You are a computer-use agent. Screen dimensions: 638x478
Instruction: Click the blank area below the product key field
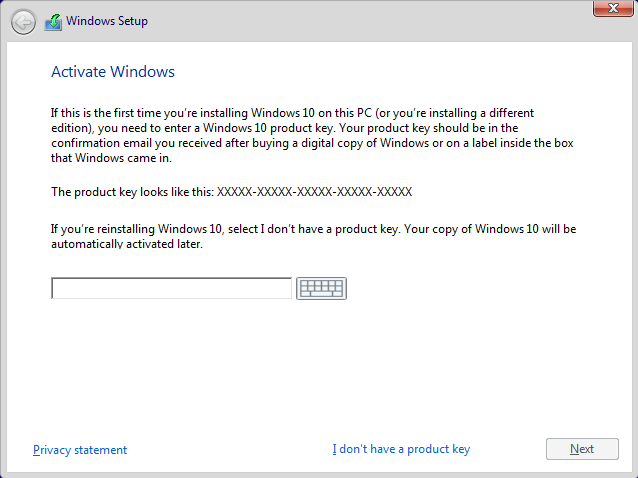click(300, 360)
